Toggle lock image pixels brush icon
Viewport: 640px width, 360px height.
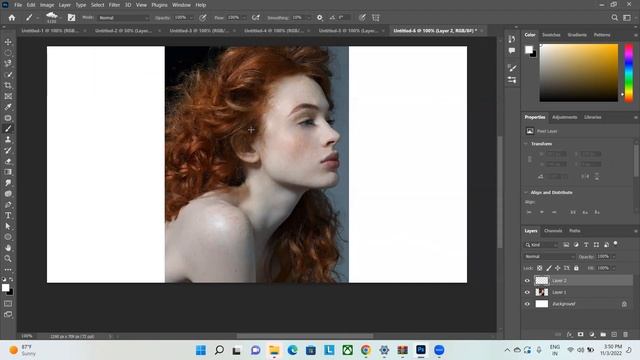[x=549, y=268]
